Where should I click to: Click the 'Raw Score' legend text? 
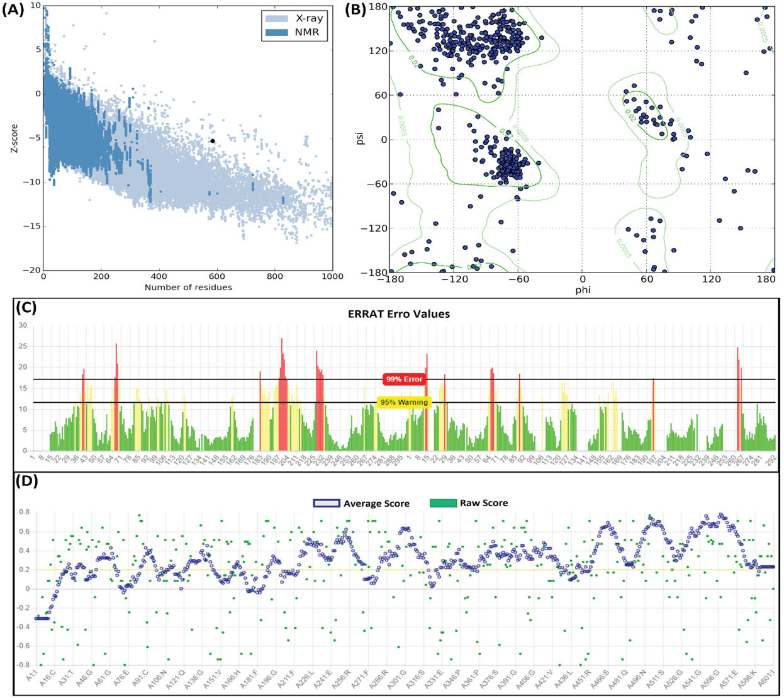(483, 504)
